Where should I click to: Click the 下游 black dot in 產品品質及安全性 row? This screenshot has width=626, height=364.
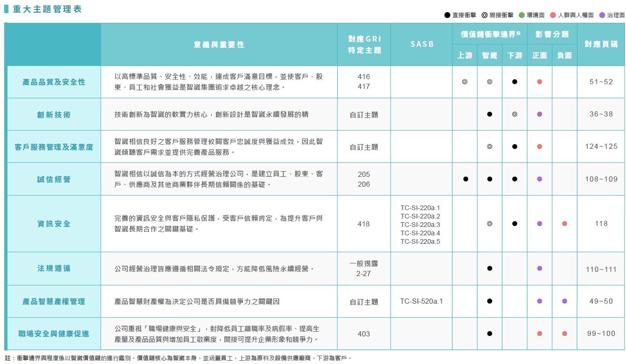[515, 81]
